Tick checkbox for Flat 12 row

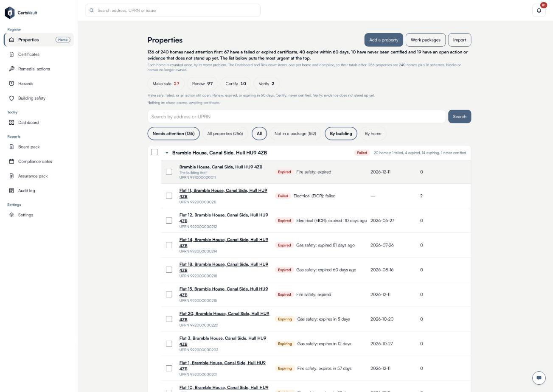[169, 221]
